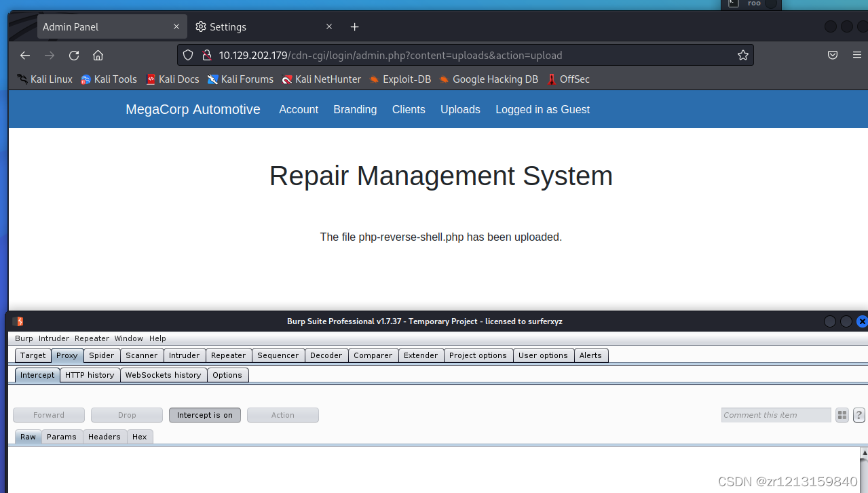Switch to the Proxy tab
Screen dimensions: 868x493
click(x=67, y=355)
